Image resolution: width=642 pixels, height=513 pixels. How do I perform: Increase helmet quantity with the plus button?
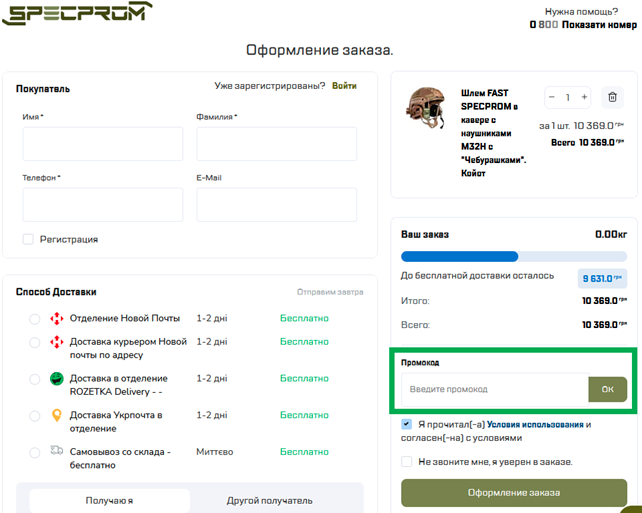tap(584, 97)
